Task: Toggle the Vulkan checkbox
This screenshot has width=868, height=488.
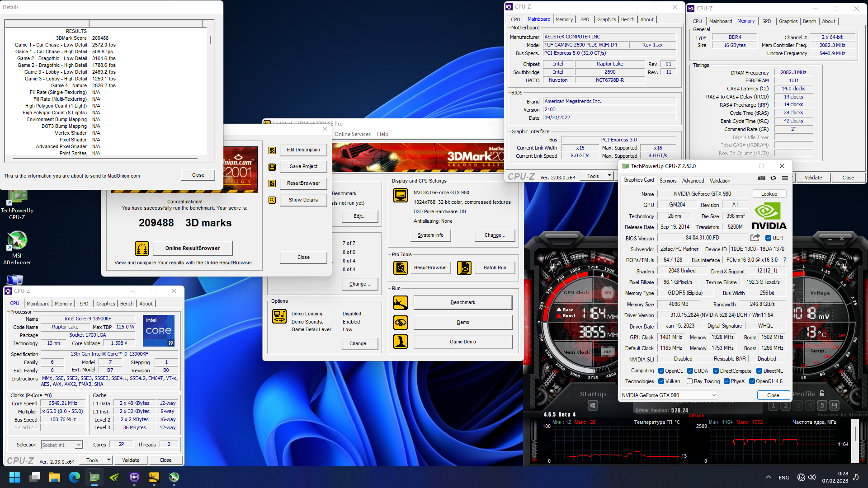Action: click(x=661, y=381)
